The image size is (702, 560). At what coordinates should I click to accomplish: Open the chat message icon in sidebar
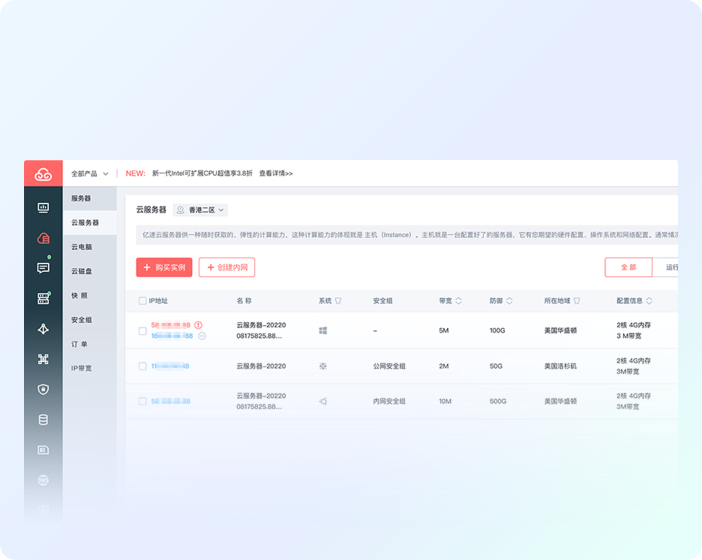(43, 268)
